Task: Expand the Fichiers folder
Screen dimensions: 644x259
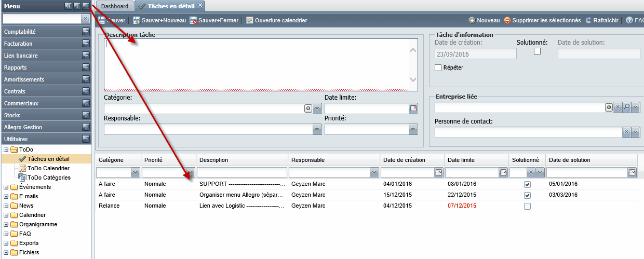Action: pos(6,252)
